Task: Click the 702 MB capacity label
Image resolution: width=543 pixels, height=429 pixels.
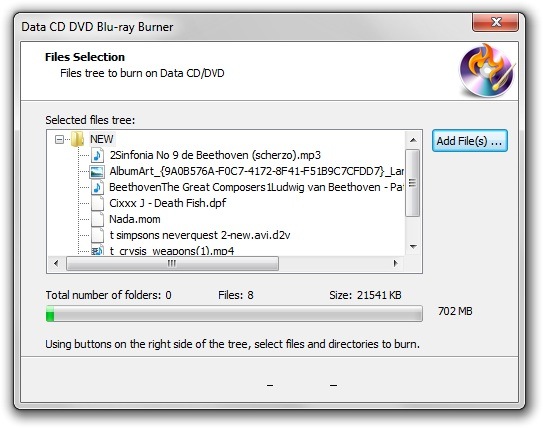Action: coord(455,311)
